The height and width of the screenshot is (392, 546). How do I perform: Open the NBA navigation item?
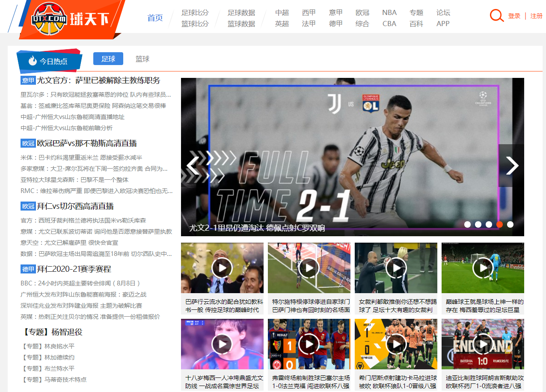(x=389, y=12)
